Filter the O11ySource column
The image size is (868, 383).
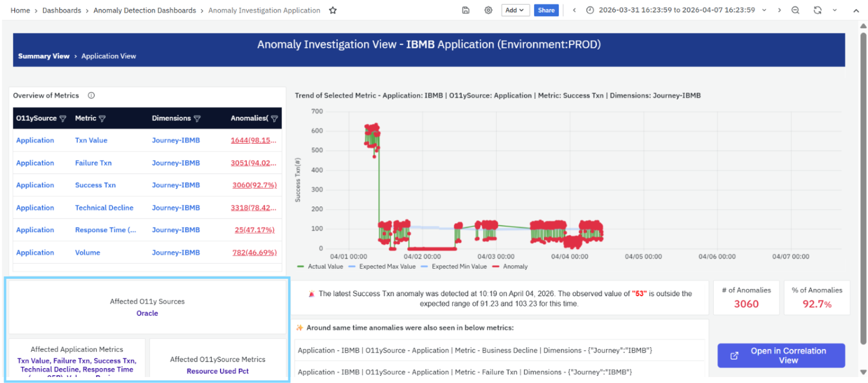click(x=63, y=118)
